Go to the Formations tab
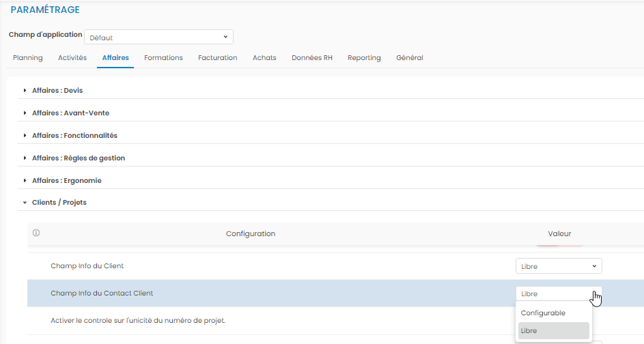The width and height of the screenshot is (644, 344). (x=163, y=58)
